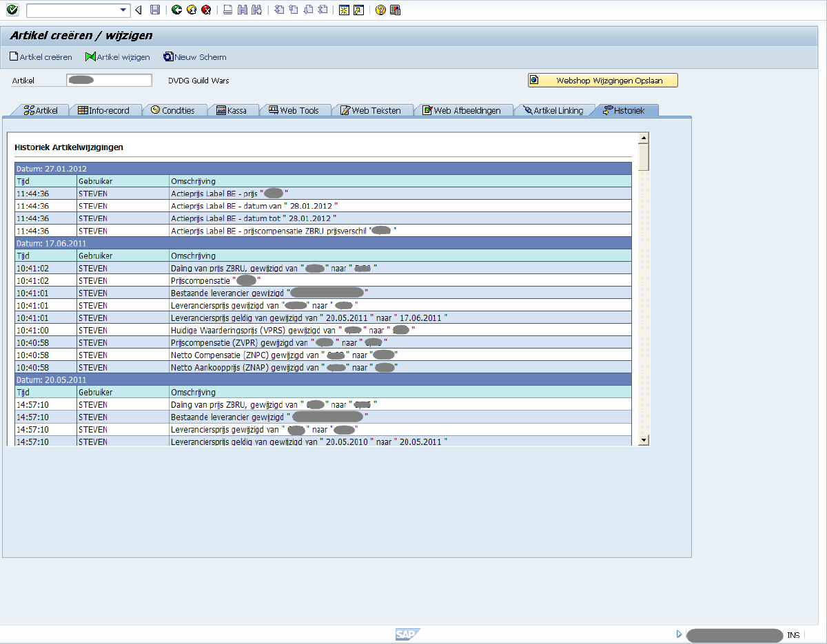Click the yellow Exit icon
This screenshot has height=644, width=827.
(191, 10)
